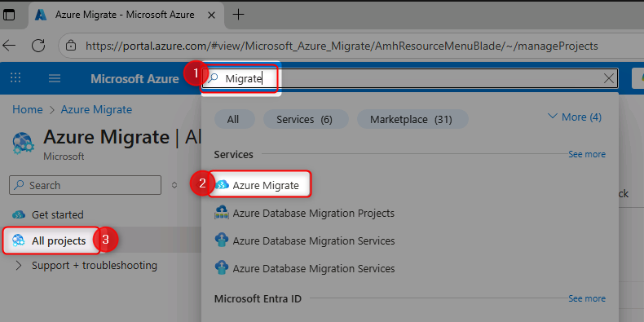Click the Microsoft Entra ID section heading
The image size is (644, 322).
tap(258, 298)
